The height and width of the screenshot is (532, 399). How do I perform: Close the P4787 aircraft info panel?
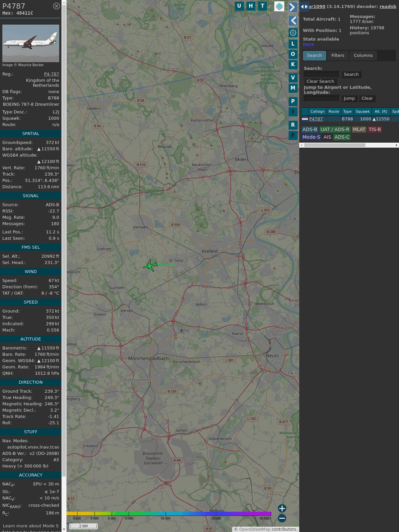point(57,6)
